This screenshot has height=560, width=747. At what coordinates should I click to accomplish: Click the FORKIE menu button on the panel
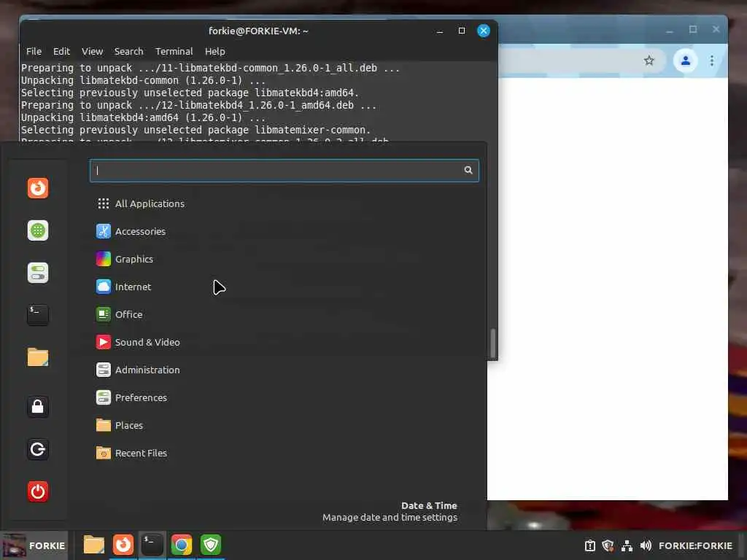34,545
